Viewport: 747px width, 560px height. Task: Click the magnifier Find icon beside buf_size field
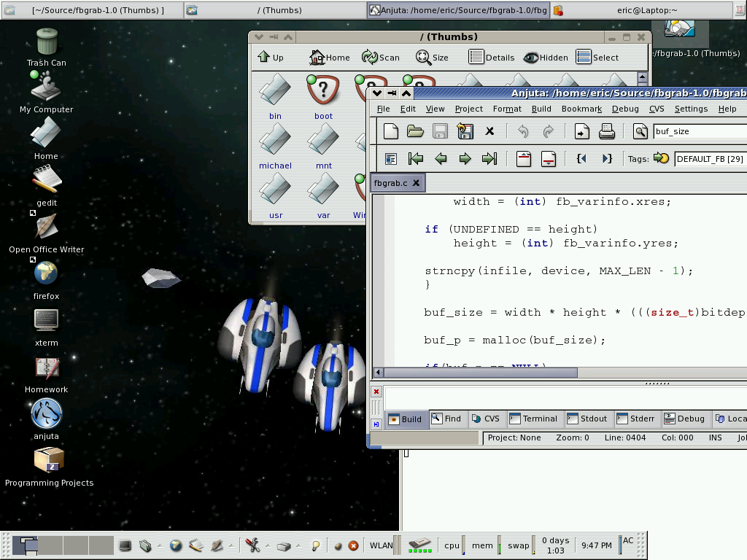point(640,131)
